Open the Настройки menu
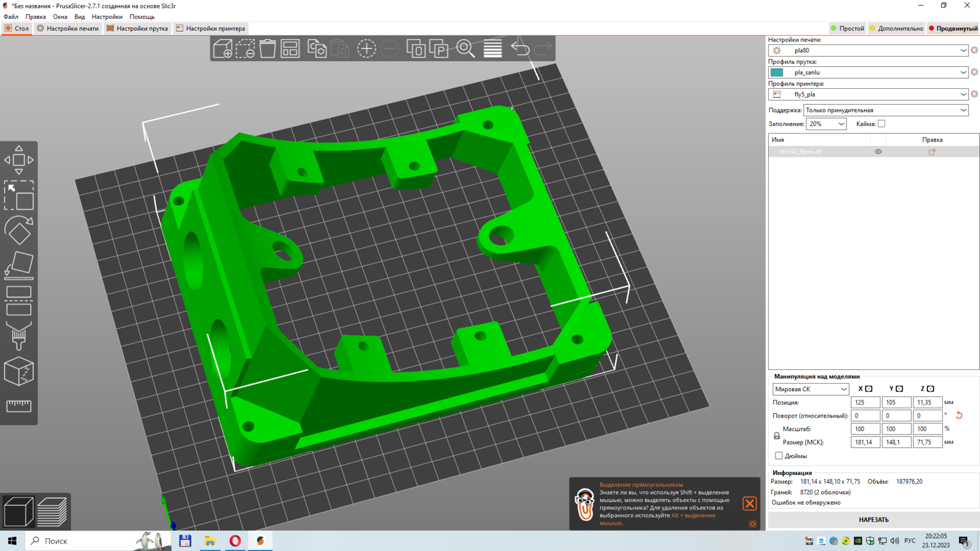 click(107, 17)
